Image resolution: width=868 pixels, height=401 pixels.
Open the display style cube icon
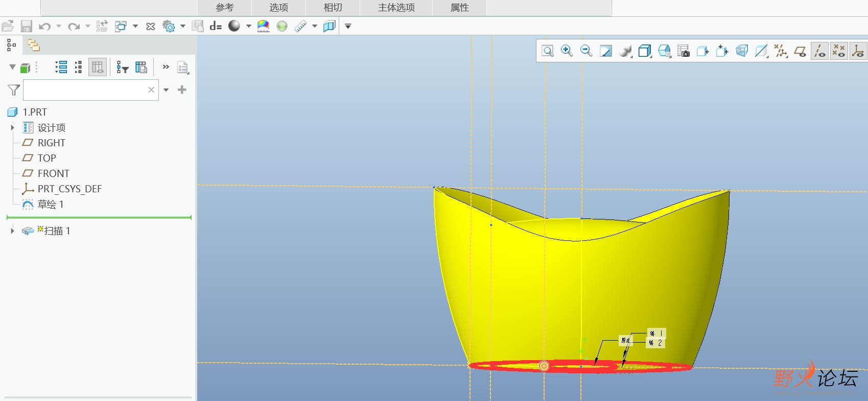point(645,51)
